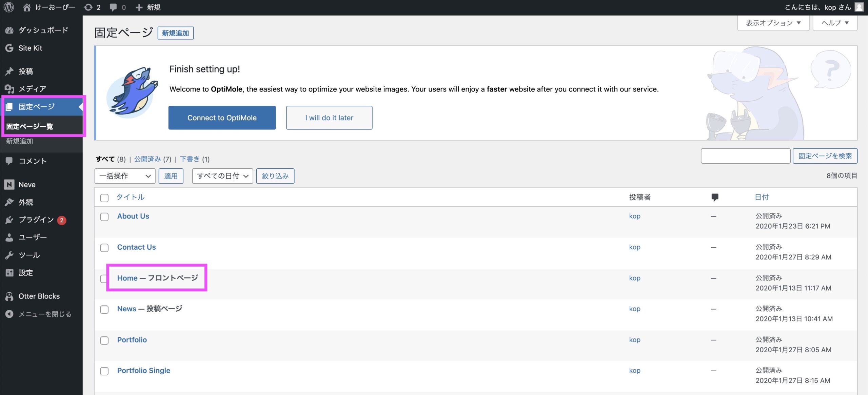
Task: Click the 投稿 pushpin icon
Action: click(x=9, y=71)
